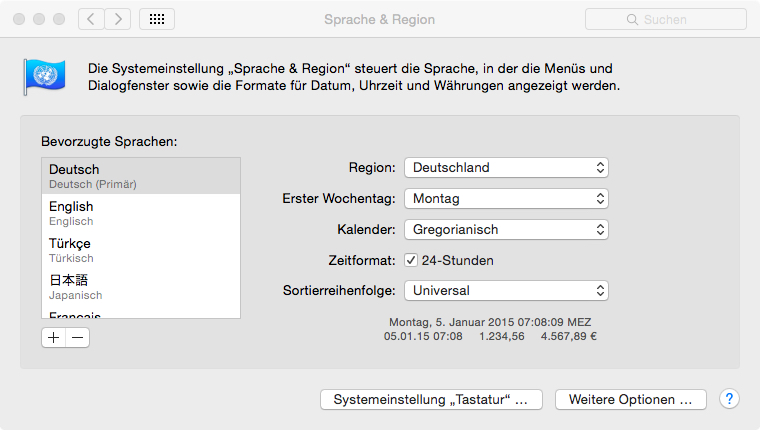This screenshot has height=430, width=760.
Task: Select English in preferred languages list
Action: (140, 212)
